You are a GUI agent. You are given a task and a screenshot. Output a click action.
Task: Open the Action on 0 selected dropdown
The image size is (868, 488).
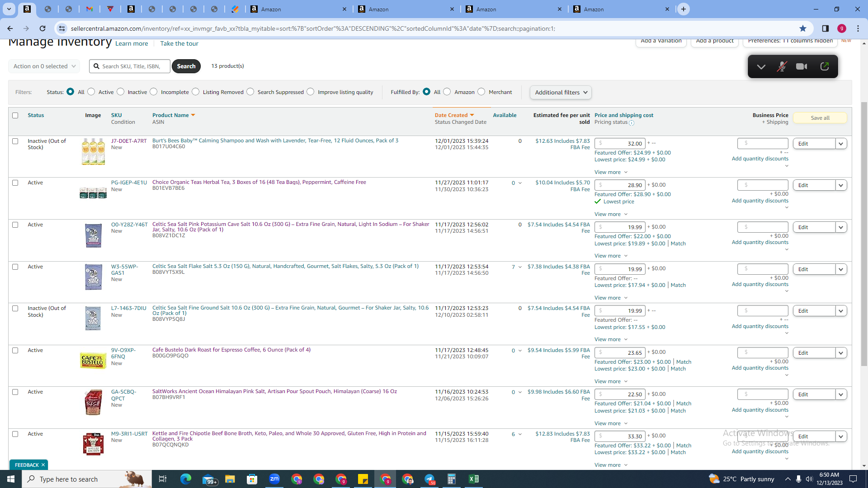(44, 66)
